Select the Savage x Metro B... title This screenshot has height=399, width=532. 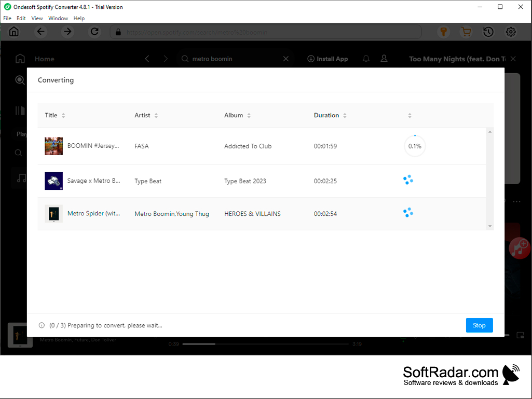93,181
